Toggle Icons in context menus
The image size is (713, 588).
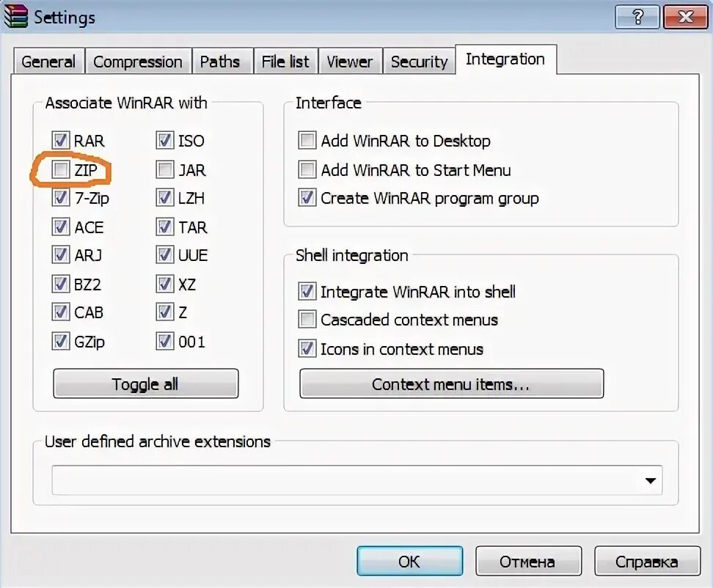[307, 348]
